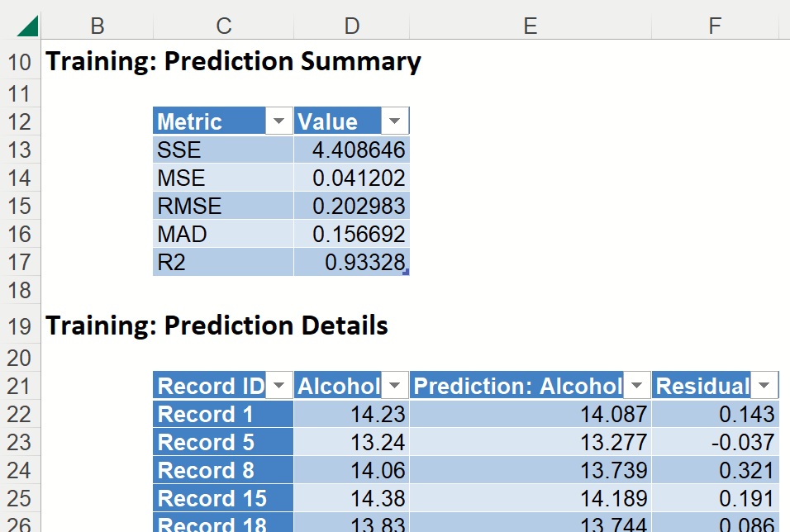Expand the Prediction: Alcohol filter dropdown
The image size is (790, 532).
tap(636, 386)
